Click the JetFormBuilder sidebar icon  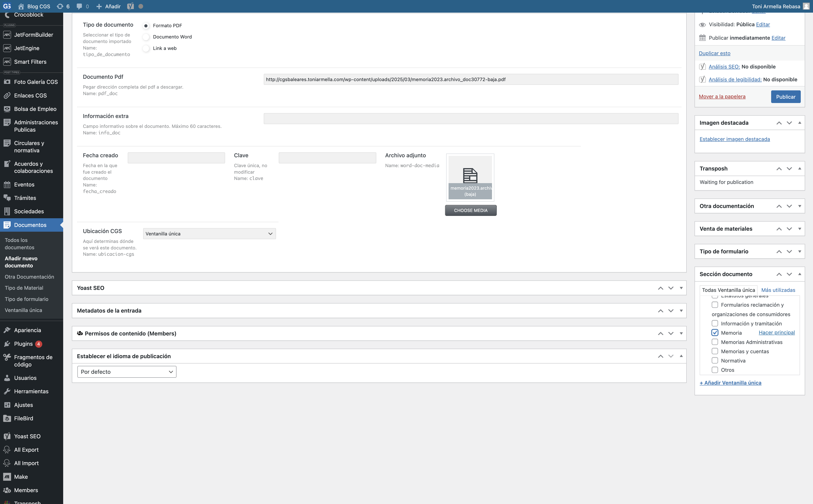click(x=7, y=35)
